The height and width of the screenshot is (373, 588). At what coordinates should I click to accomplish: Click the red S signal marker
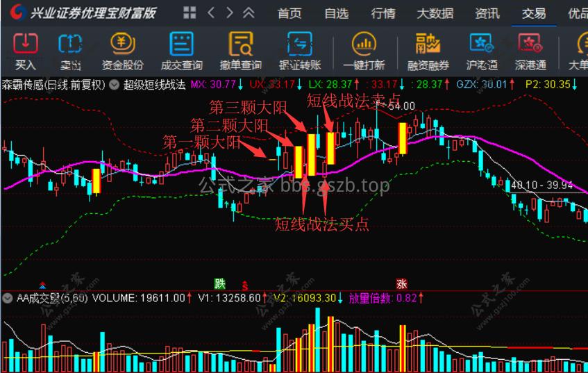point(245,286)
